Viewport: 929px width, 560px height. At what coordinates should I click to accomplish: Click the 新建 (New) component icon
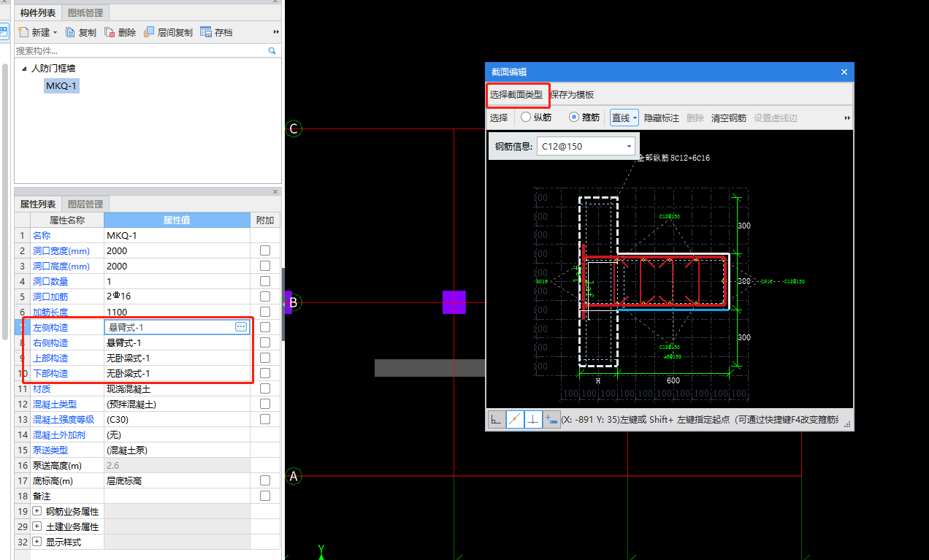tap(23, 32)
